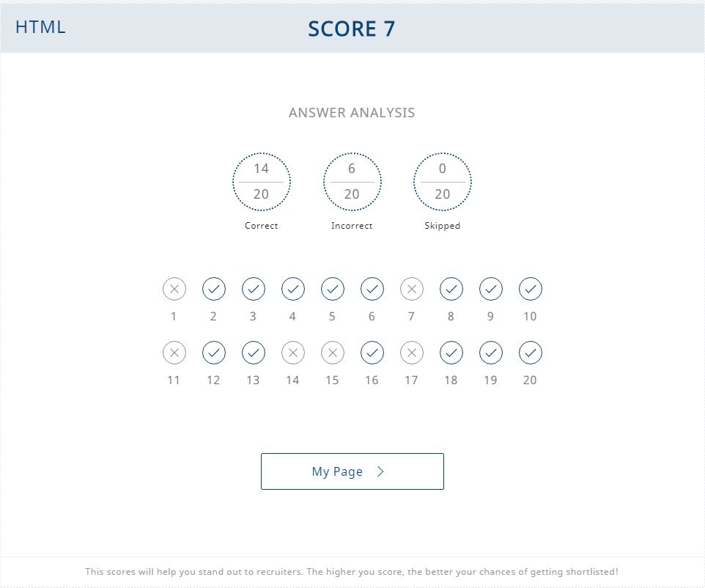Screen dimensions: 705x588
Task: Click the correct checkmark for question 2
Action: pyautogui.click(x=214, y=289)
